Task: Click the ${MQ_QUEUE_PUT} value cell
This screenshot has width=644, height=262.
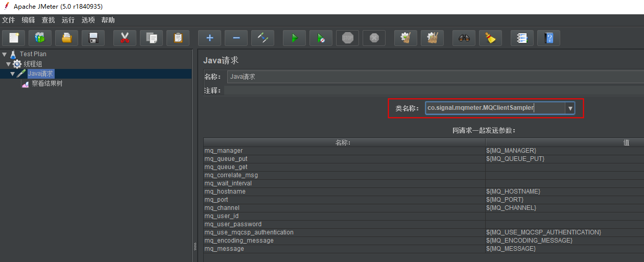Action: (564, 159)
